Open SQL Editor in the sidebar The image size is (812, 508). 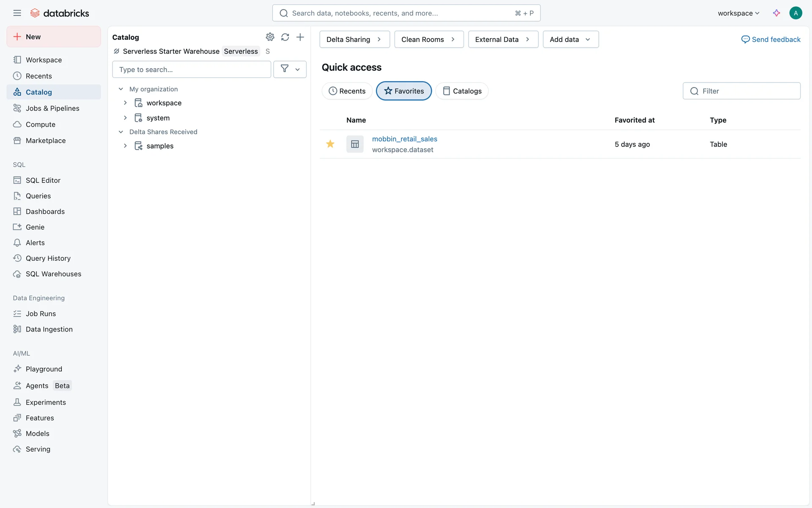pos(43,180)
